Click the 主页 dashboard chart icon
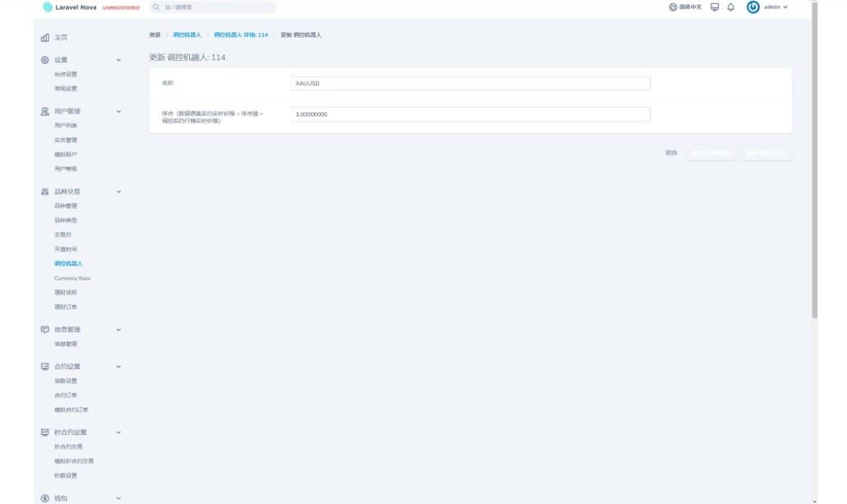This screenshot has height=504, width=847. coord(45,38)
